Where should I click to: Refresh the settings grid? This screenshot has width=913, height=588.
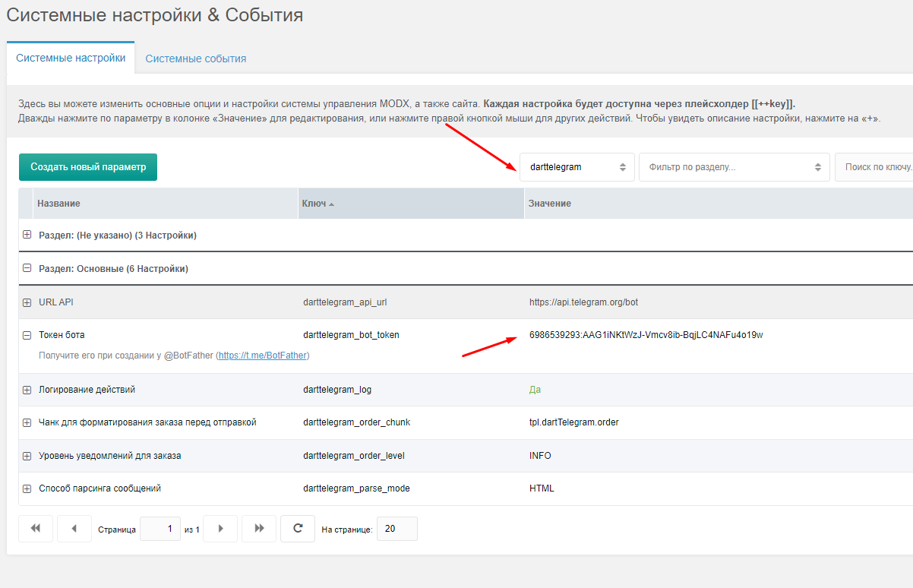(298, 529)
